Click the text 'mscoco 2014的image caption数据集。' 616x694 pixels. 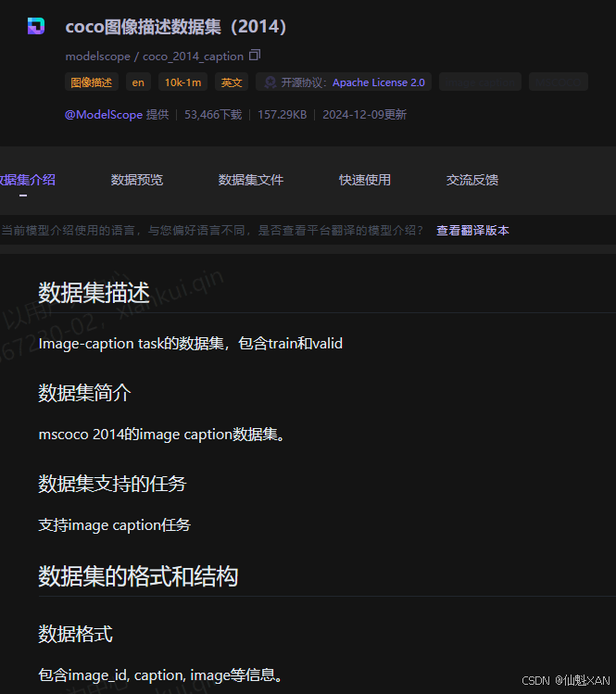click(162, 435)
